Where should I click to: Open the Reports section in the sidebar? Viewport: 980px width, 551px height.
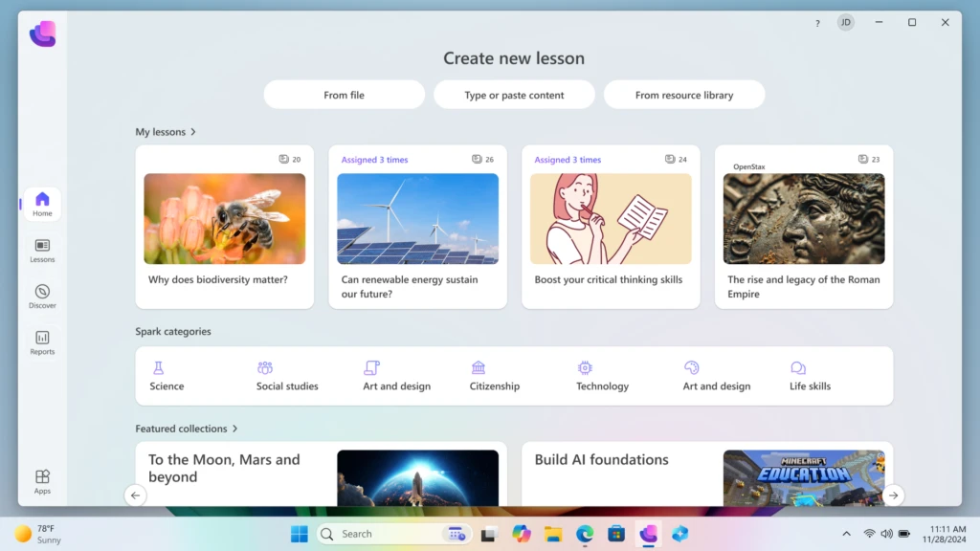pos(41,344)
